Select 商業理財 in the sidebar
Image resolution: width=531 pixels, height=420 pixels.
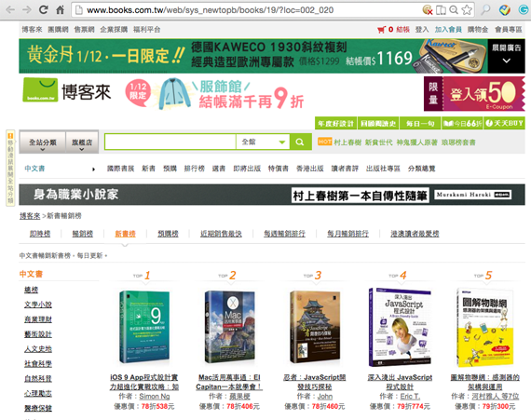click(38, 319)
